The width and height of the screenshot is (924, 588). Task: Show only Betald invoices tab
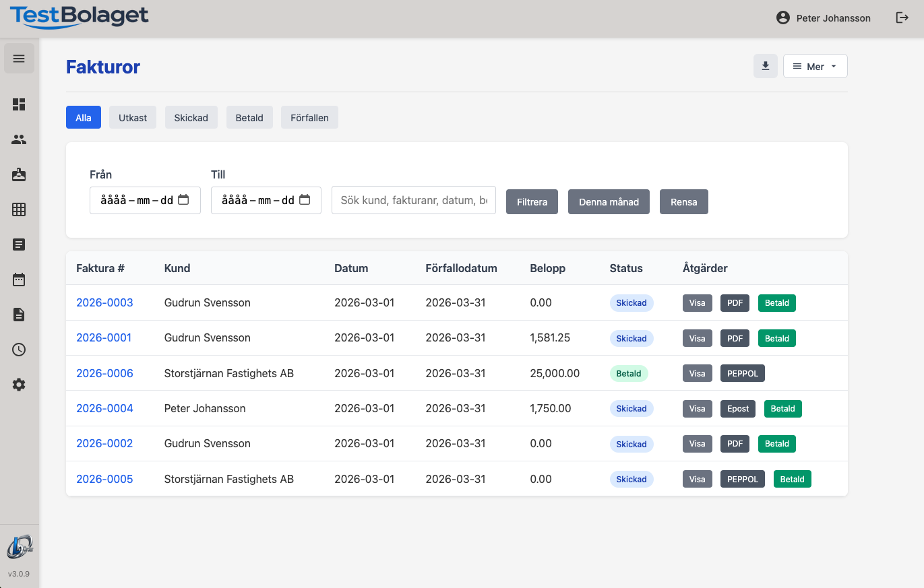249,117
